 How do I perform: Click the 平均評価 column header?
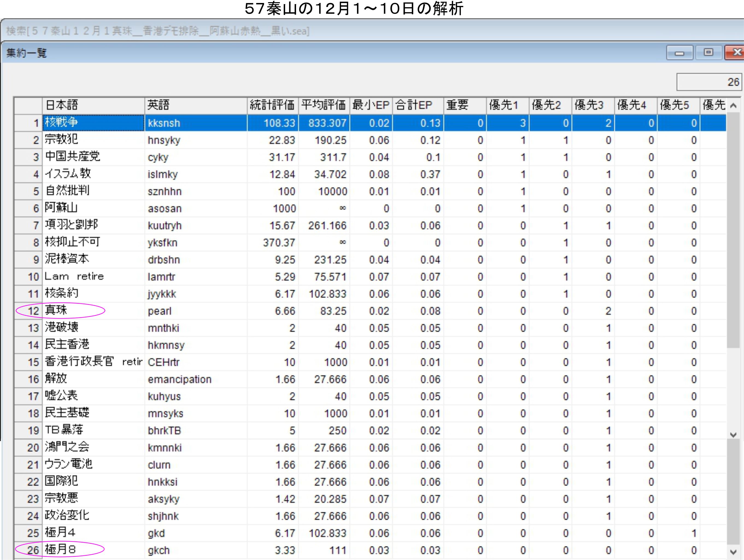coord(323,105)
